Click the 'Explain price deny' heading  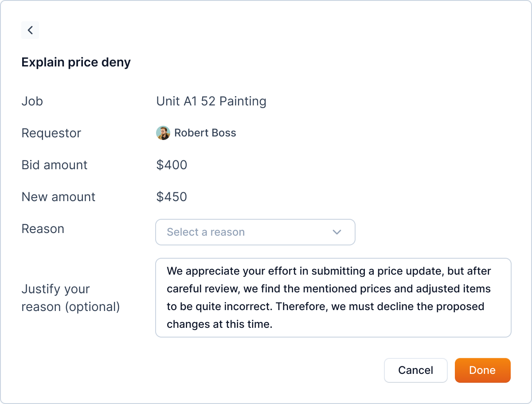76,62
